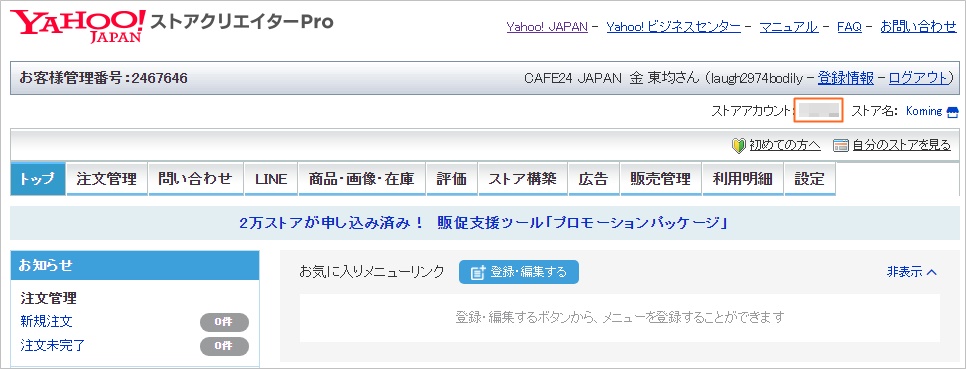The image size is (966, 369).
Task: Open the Yahoo! JAPAN link
Action: (546, 27)
